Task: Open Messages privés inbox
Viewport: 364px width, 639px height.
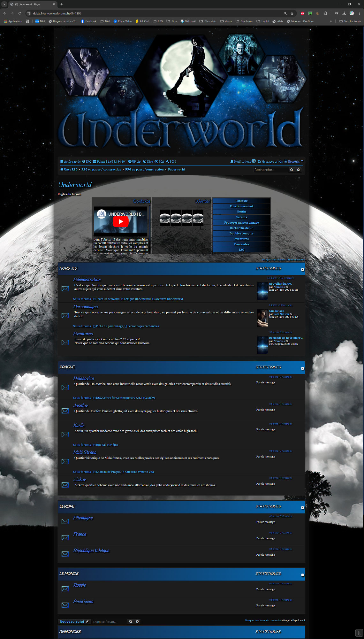Action: [x=270, y=162]
